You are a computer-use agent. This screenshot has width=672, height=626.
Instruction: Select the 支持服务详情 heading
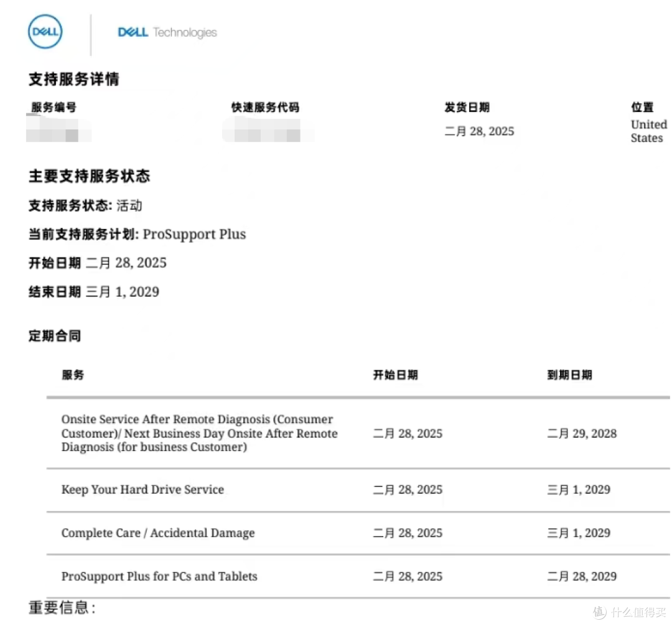[73, 79]
